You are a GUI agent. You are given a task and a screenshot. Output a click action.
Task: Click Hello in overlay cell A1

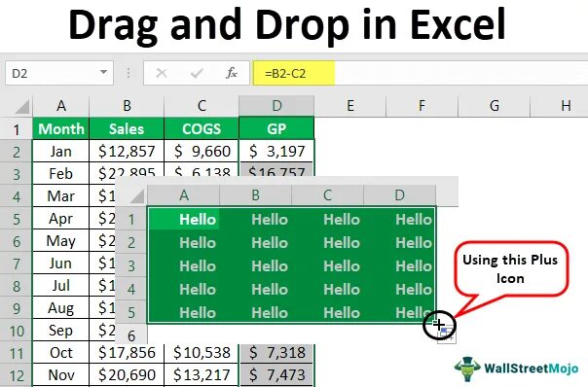pyautogui.click(x=198, y=220)
